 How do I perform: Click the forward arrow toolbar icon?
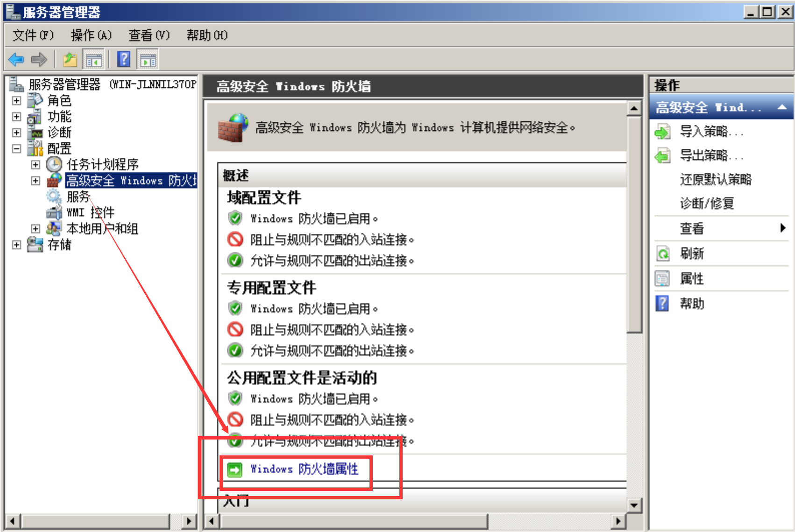tap(39, 59)
